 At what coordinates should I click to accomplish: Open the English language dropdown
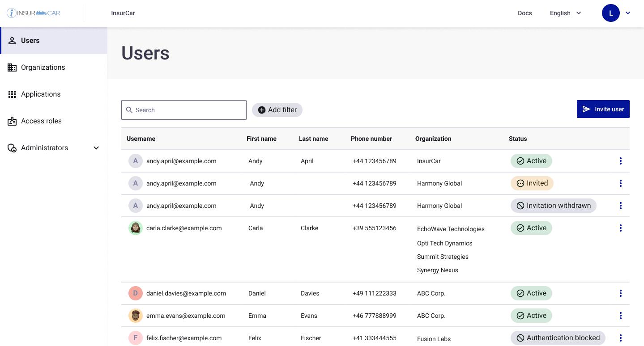565,13
